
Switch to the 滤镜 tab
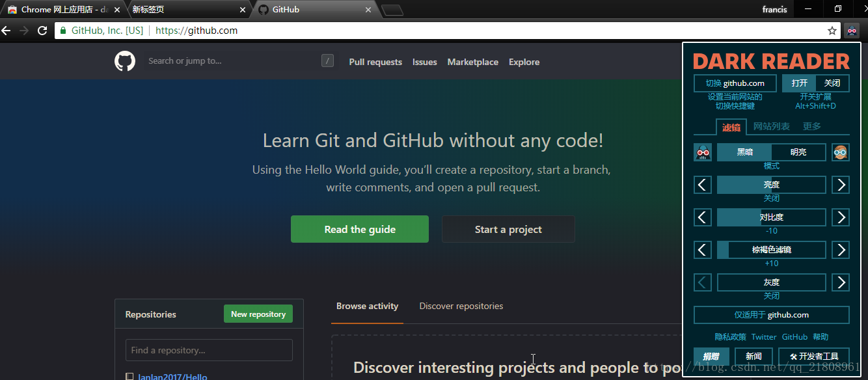coord(731,127)
